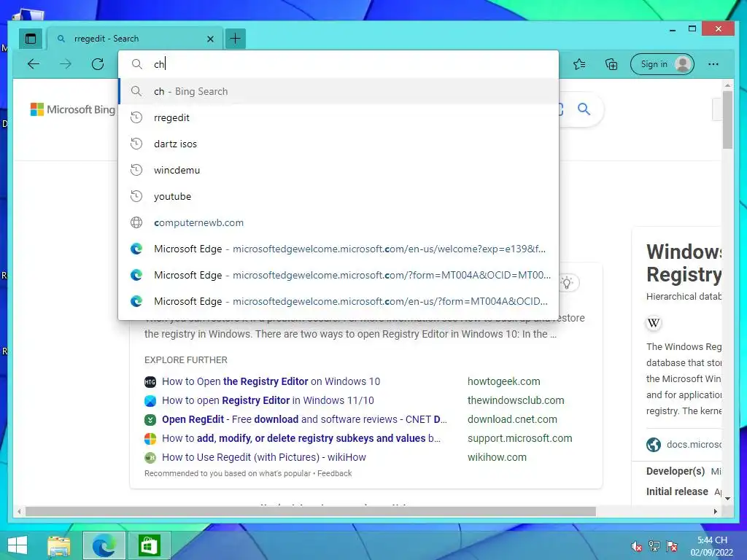Open 'How to Use Regedit (with Pictures) - wikiHow'
The width and height of the screenshot is (747, 560).
pos(264,457)
